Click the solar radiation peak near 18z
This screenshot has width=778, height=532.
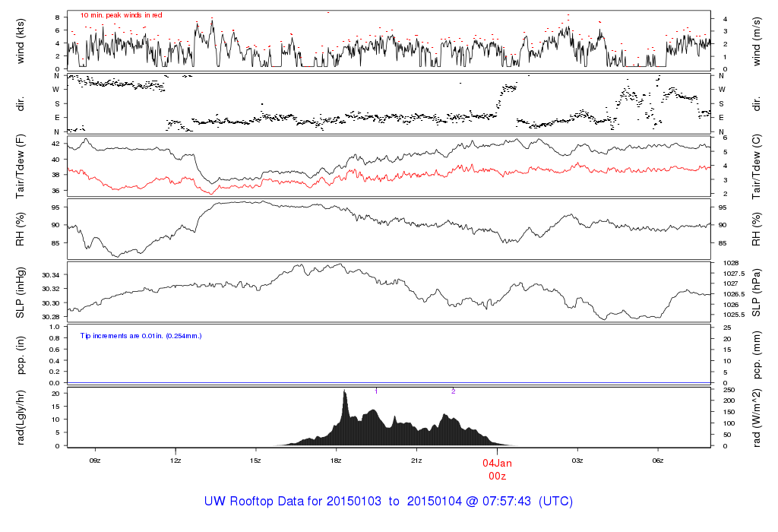(x=345, y=392)
